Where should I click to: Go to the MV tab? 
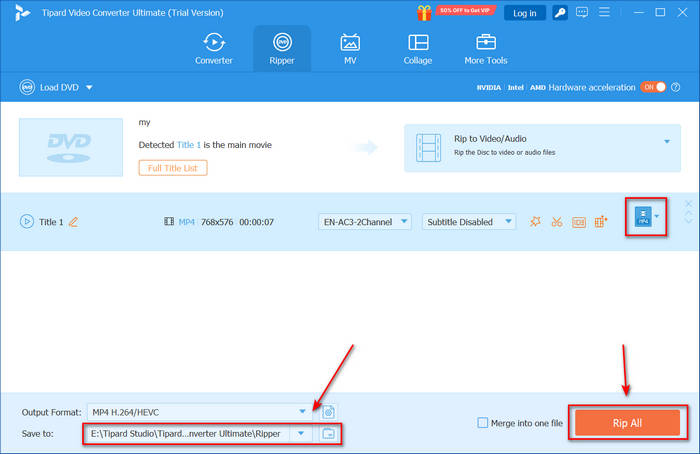tap(350, 49)
